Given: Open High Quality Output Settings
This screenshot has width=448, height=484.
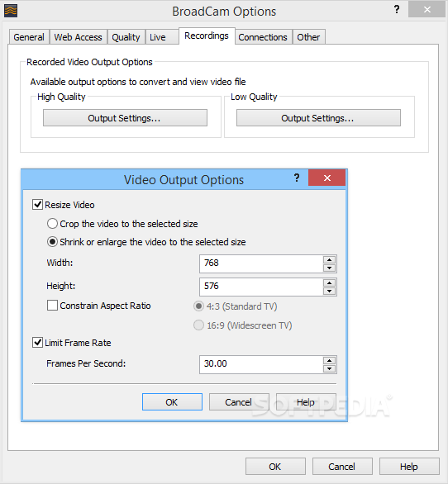Looking at the screenshot, I should click(125, 118).
